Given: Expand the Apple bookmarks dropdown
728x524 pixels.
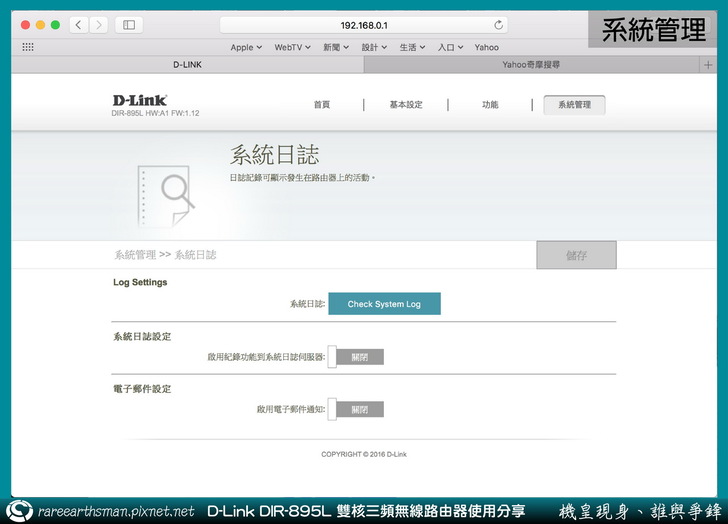Looking at the screenshot, I should [x=246, y=47].
